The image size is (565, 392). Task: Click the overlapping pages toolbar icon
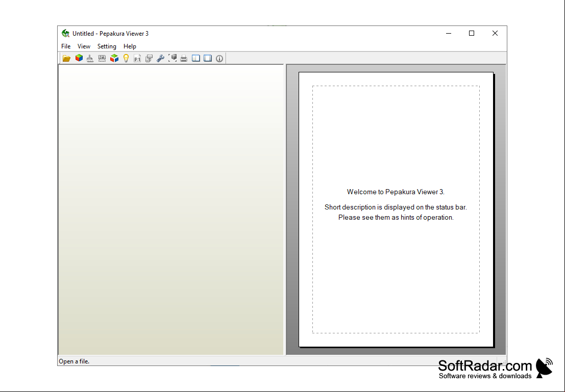(x=149, y=58)
